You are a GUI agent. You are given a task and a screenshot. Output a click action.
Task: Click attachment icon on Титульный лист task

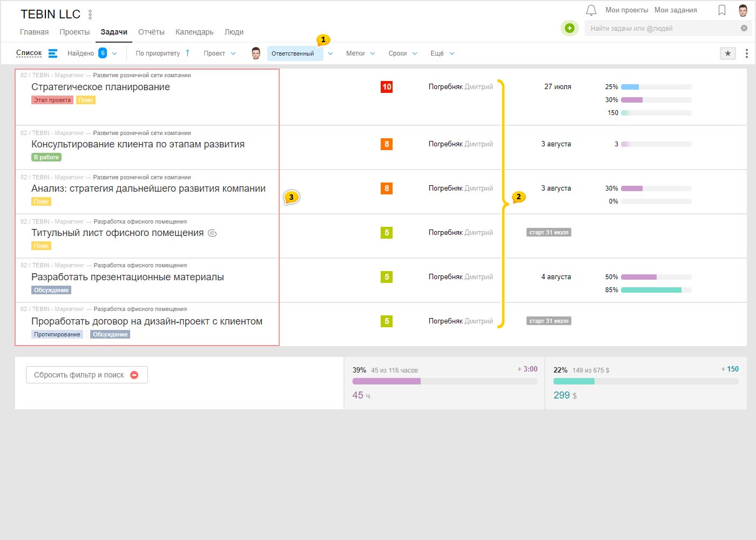(x=212, y=233)
